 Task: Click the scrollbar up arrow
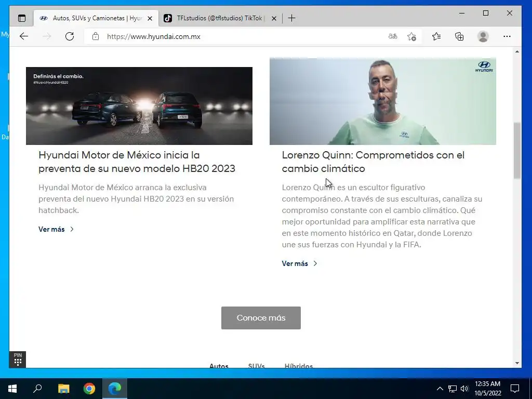(517, 51)
